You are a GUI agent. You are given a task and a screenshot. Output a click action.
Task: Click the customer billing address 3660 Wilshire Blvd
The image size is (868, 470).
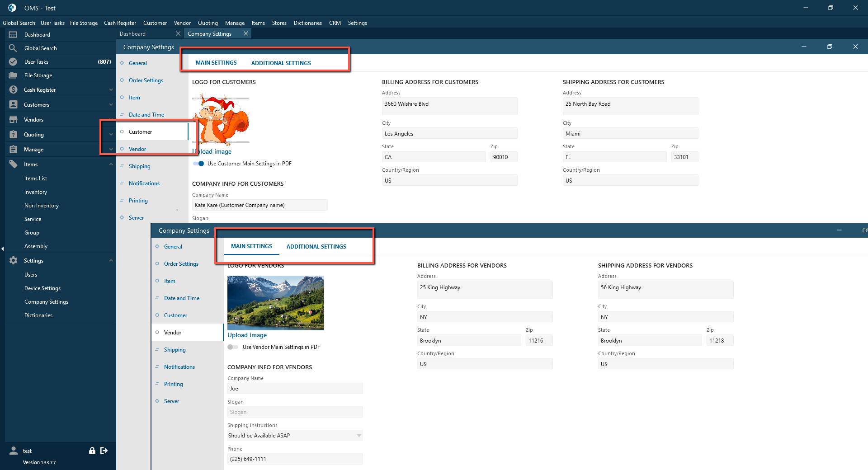(450, 106)
